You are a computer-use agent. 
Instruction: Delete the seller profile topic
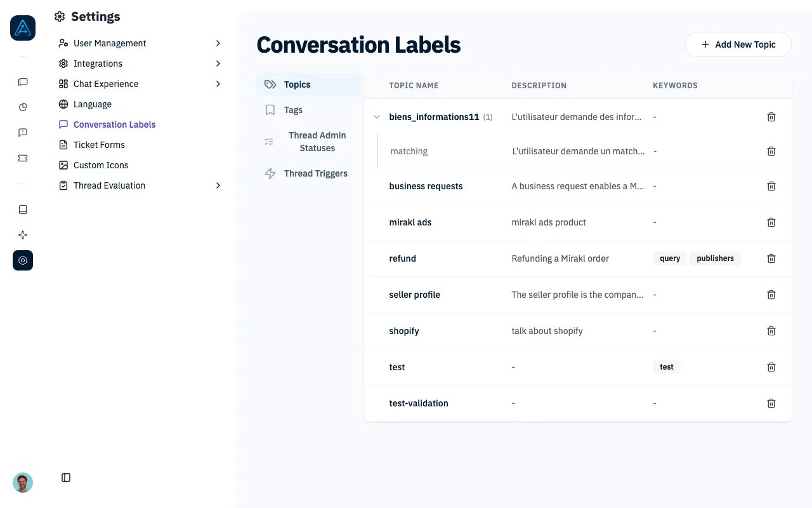pos(771,295)
